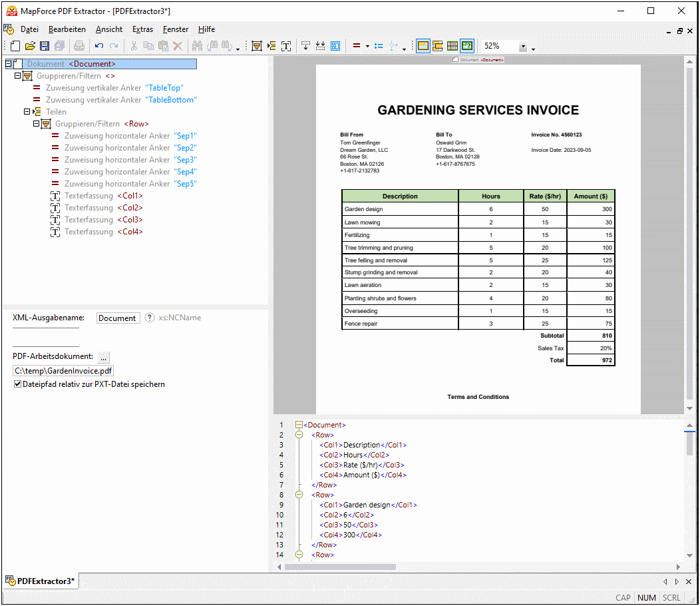Click the red equals anchor assignment icon
The width and height of the screenshot is (700, 606).
click(357, 46)
